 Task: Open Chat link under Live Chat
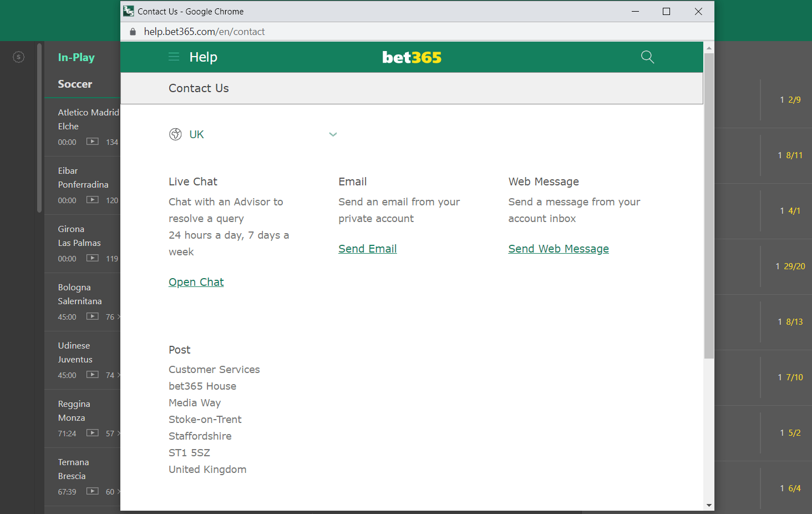click(x=196, y=282)
